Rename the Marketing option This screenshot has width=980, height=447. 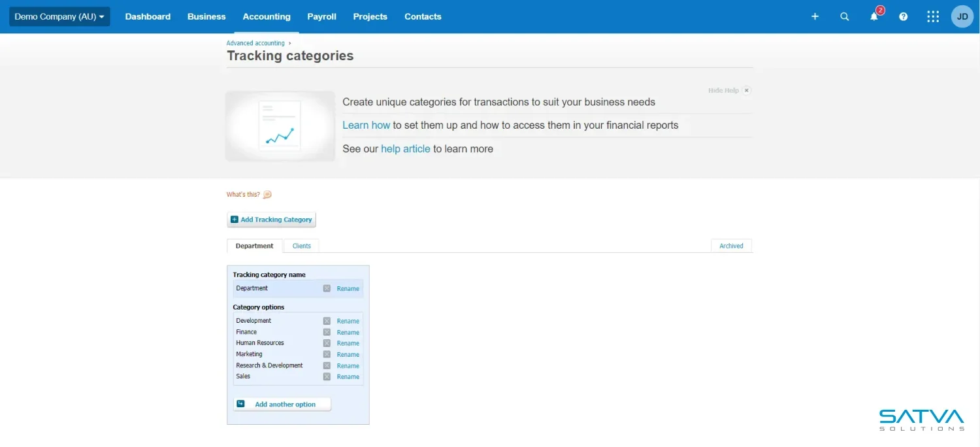click(348, 354)
